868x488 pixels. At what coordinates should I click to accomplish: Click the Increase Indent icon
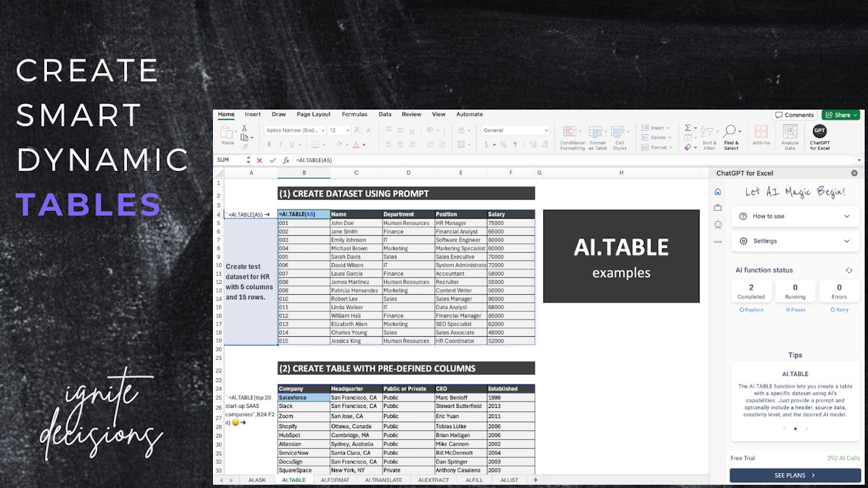tap(443, 145)
